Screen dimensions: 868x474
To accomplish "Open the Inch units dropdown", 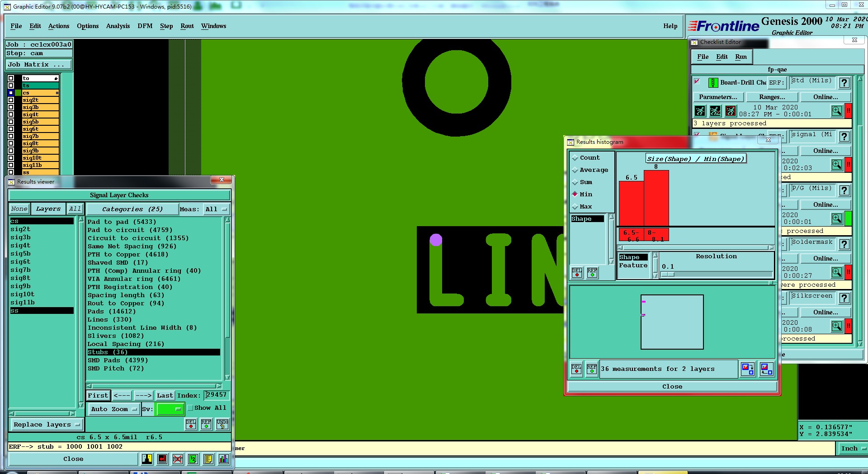I will tap(853, 449).
